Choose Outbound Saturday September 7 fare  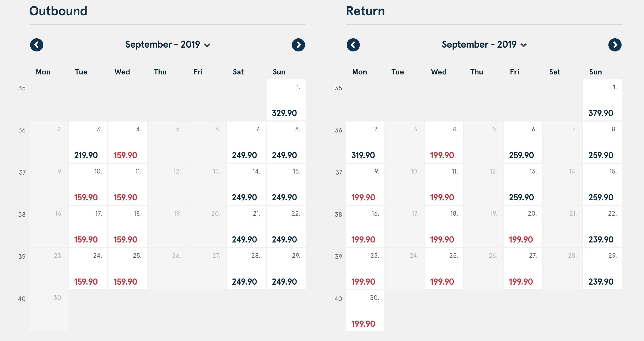246,142
